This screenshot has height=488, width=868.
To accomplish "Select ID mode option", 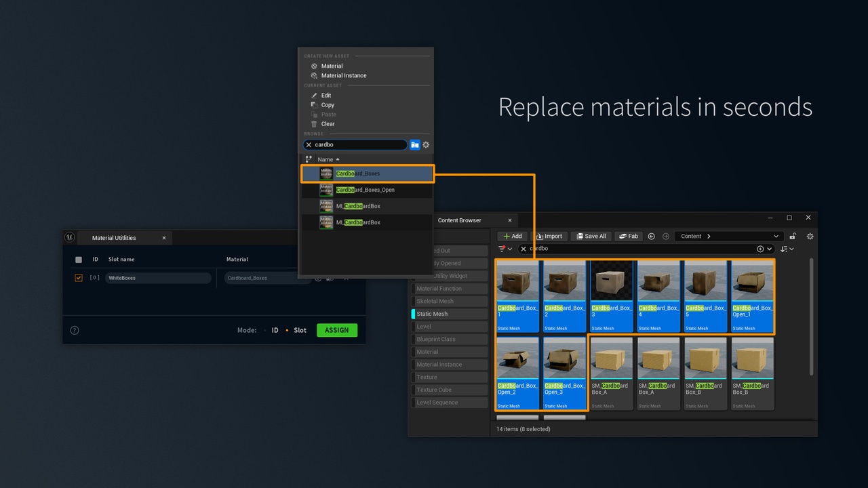I will point(275,330).
